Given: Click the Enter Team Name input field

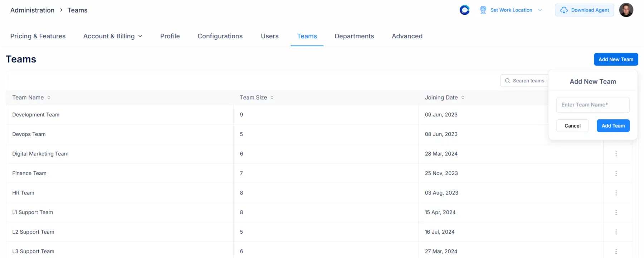Looking at the screenshot, I should 593,105.
